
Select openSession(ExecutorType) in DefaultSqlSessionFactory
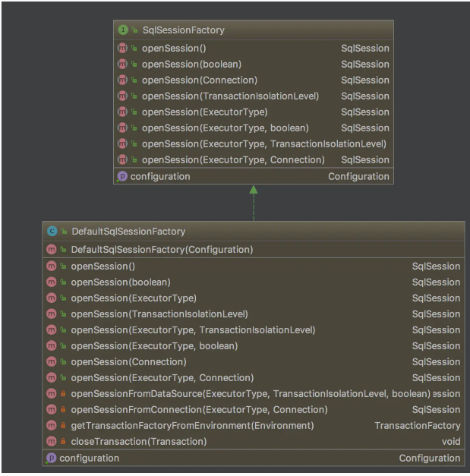pyautogui.click(x=134, y=298)
